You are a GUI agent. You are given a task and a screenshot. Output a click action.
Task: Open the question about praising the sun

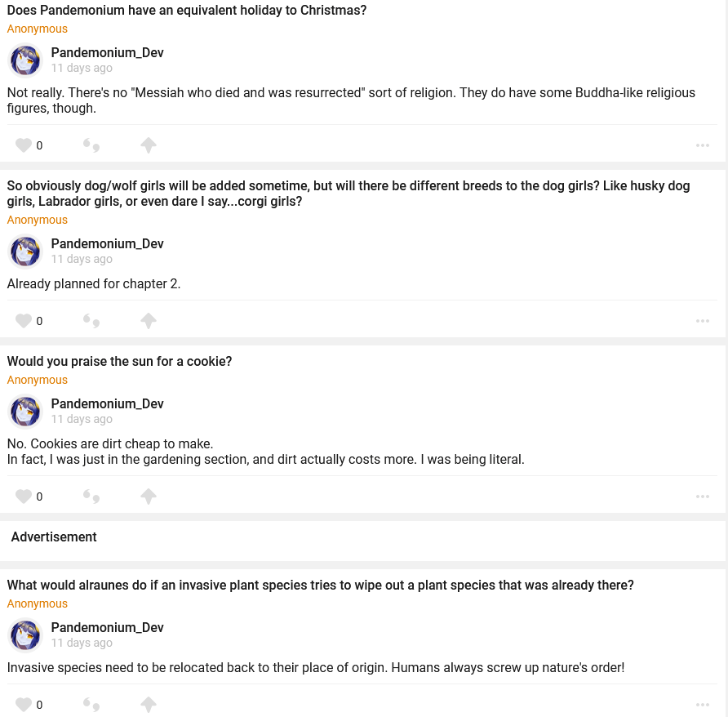pos(119,361)
